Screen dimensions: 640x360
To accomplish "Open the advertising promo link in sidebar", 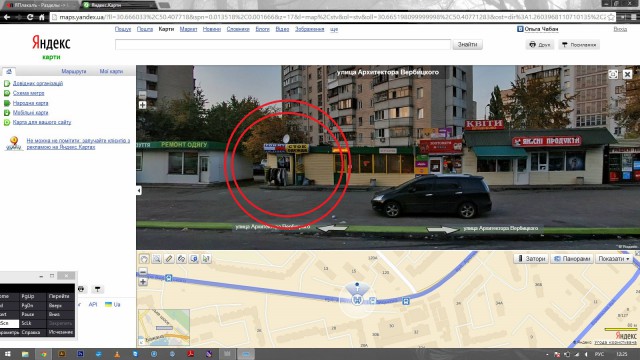I will (78, 144).
